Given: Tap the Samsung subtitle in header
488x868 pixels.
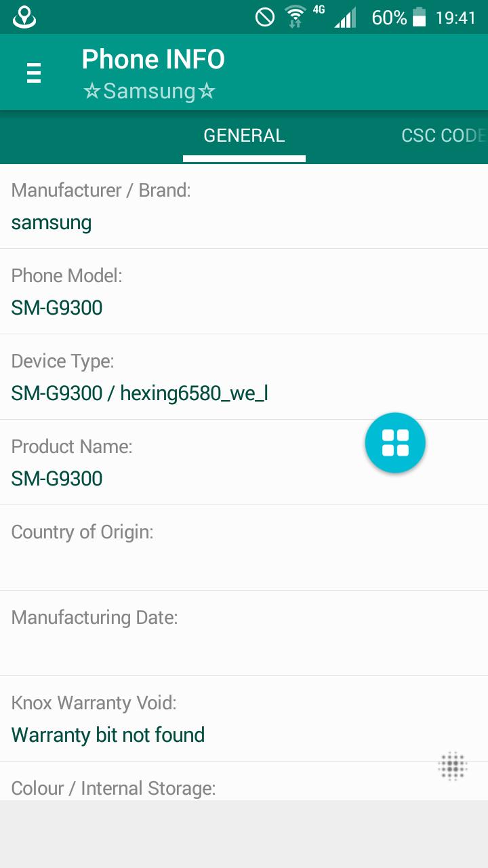Looking at the screenshot, I should (149, 92).
